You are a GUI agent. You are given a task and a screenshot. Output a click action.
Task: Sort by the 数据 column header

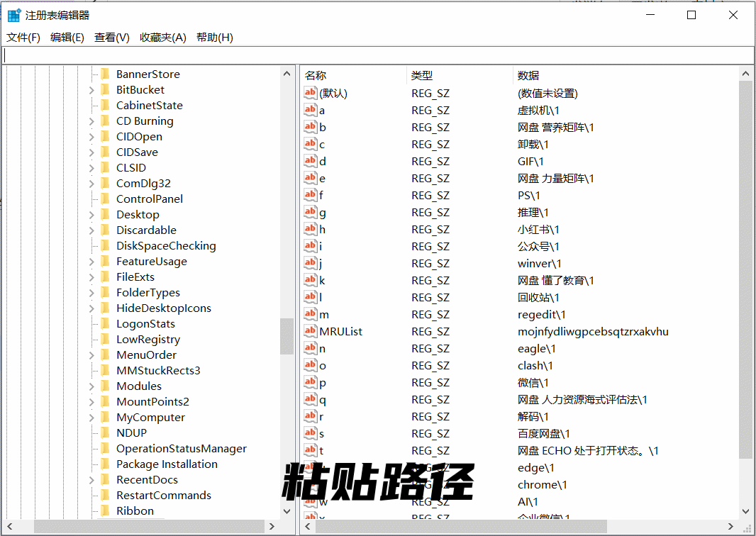528,75
